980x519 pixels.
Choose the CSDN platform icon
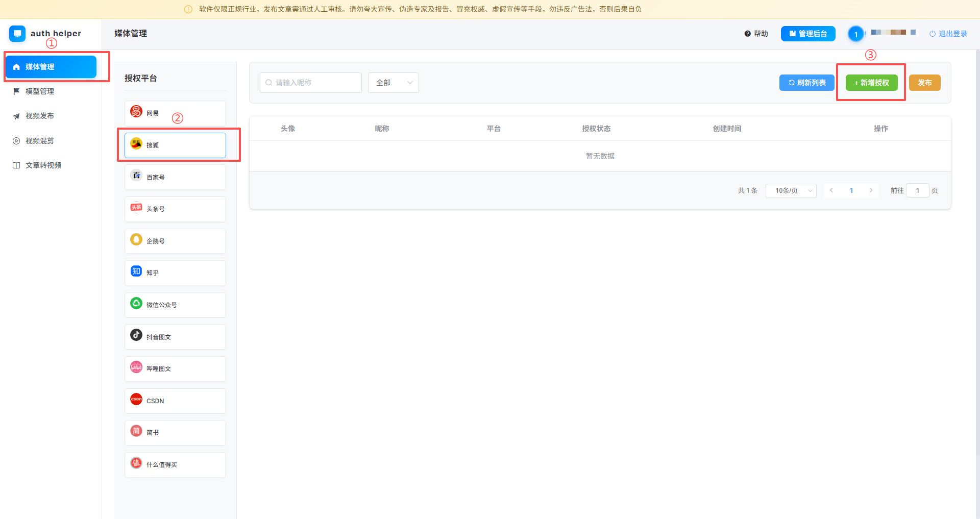pos(136,399)
